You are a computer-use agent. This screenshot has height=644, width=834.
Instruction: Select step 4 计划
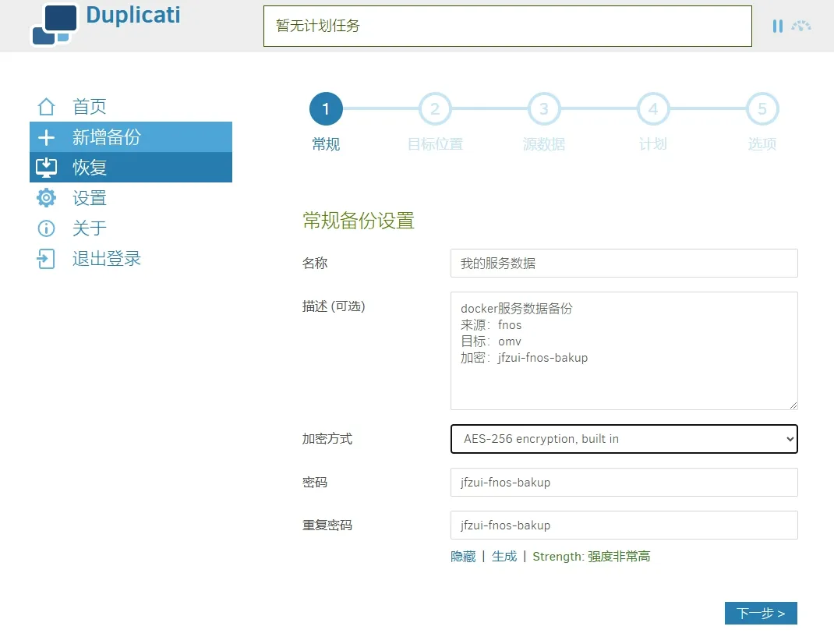pos(653,110)
